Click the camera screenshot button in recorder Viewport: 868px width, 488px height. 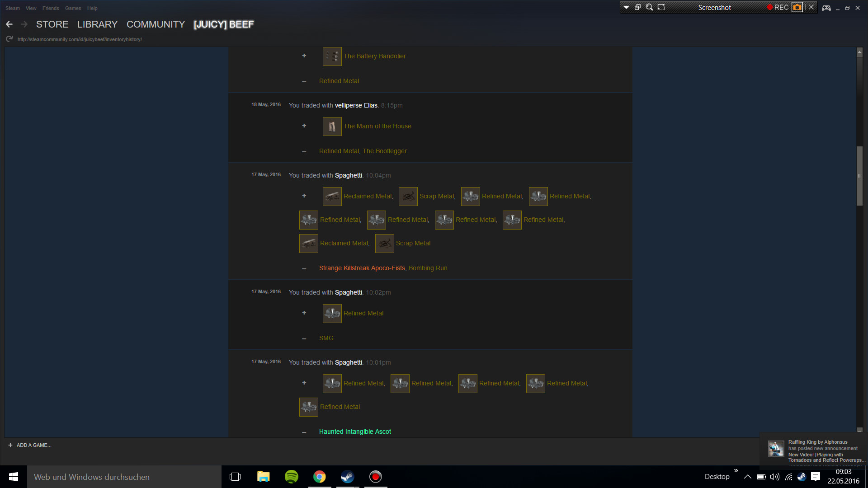(797, 7)
